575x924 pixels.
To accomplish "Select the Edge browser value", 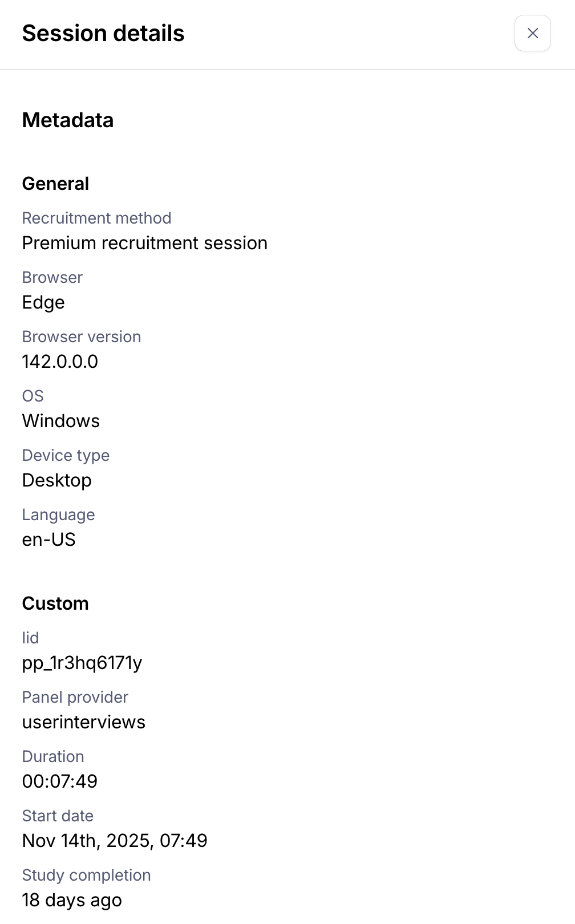I will point(43,302).
